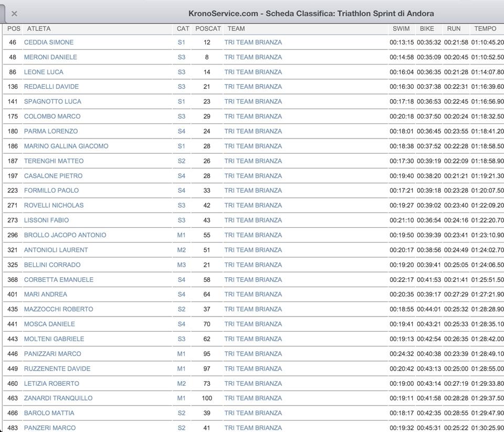Open athlete MOLTENI GABRIELE
This screenshot has height=432, width=504.
point(54,339)
